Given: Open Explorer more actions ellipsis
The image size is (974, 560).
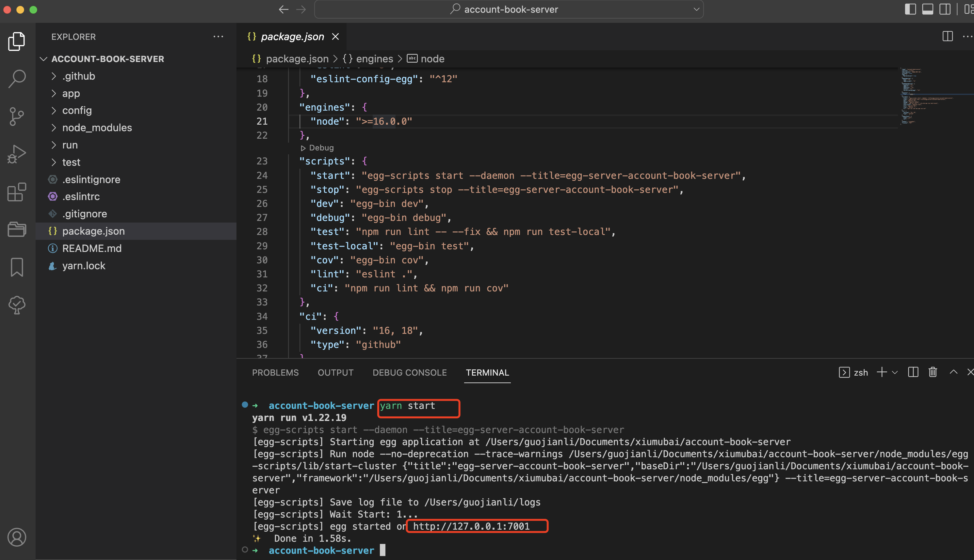Looking at the screenshot, I should (218, 37).
